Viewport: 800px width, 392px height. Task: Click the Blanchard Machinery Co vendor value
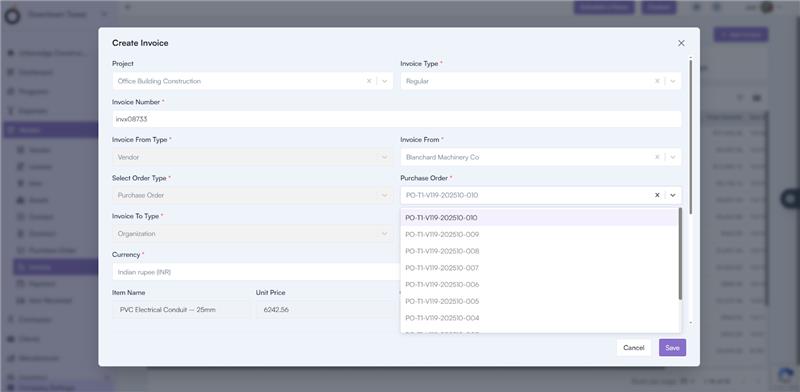point(442,157)
